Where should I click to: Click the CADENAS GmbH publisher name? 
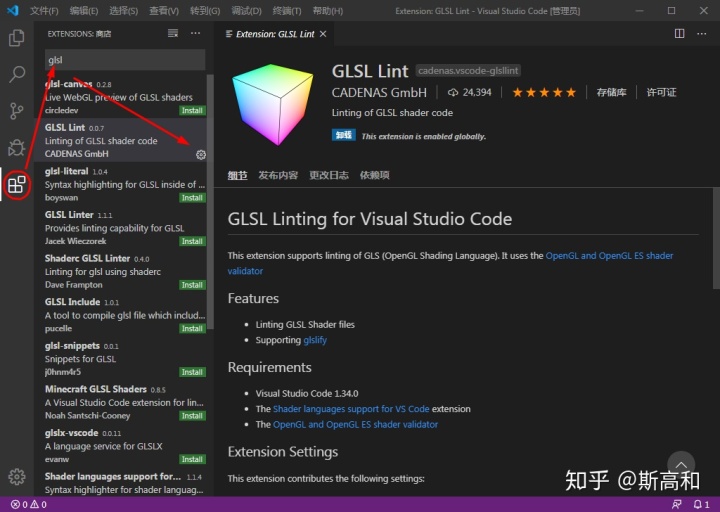pyautogui.click(x=379, y=92)
